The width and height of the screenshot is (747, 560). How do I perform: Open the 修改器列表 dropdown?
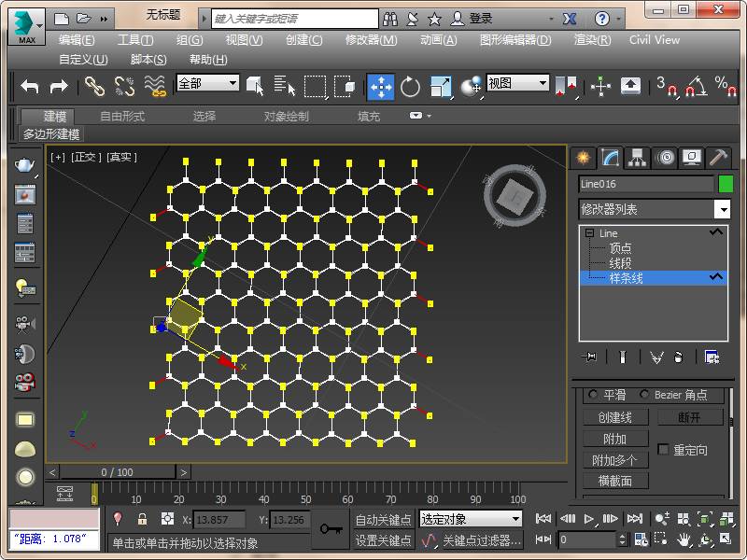click(722, 209)
